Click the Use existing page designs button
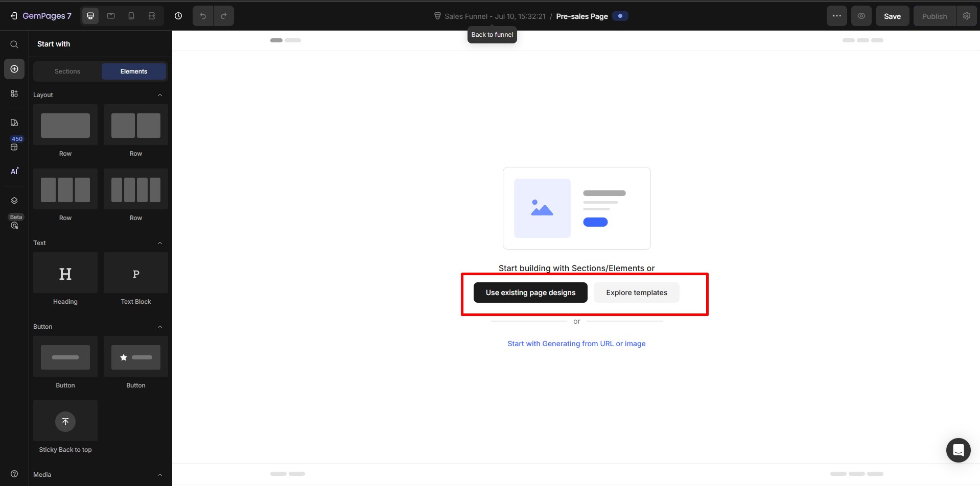The image size is (980, 486). pos(530,293)
